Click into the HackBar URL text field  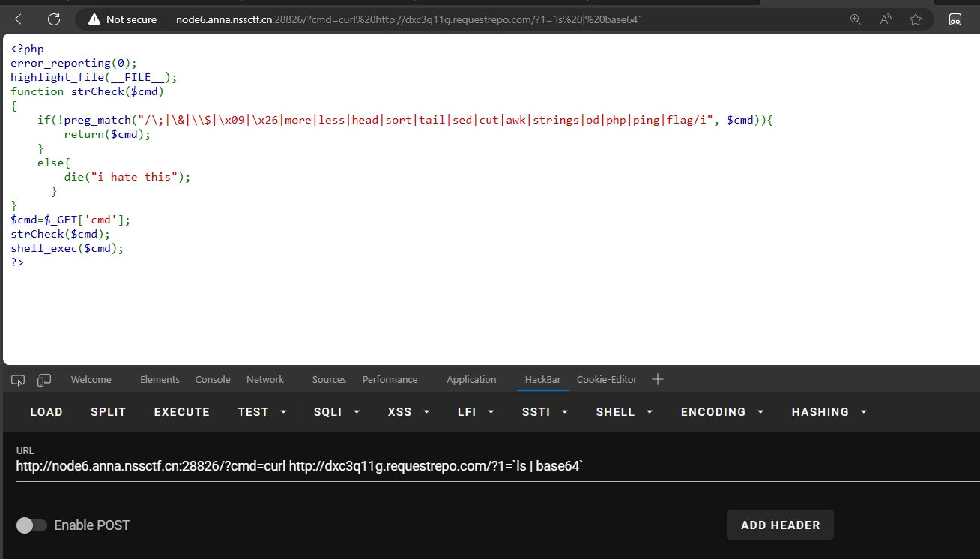click(497, 466)
